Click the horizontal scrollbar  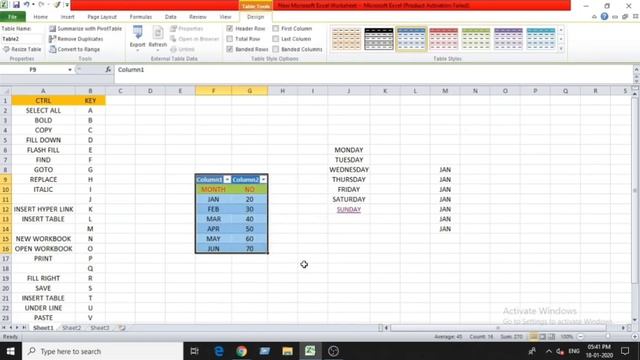tap(498, 328)
